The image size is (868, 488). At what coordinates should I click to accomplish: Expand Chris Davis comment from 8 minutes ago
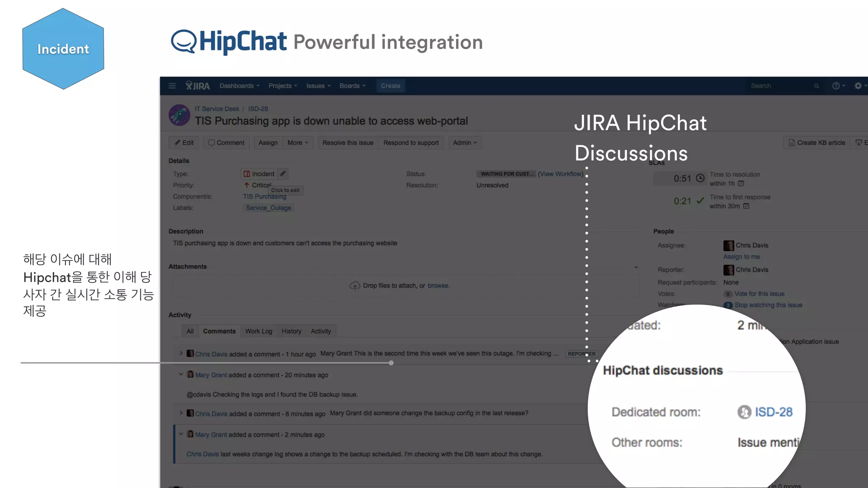click(181, 413)
